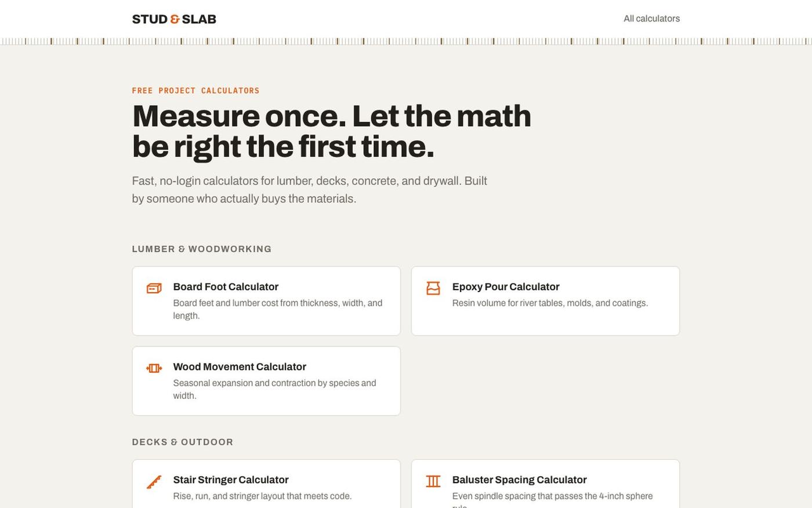The image size is (812, 508).
Task: Click the Decks & Outdoor section heading
Action: coord(183,442)
